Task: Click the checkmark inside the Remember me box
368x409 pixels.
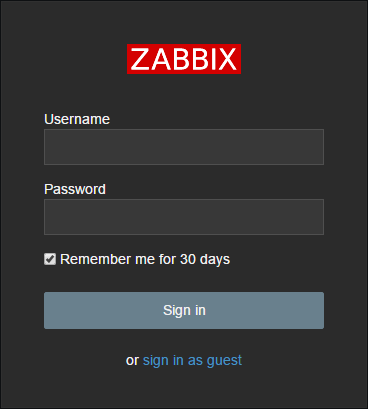Action: click(x=50, y=259)
